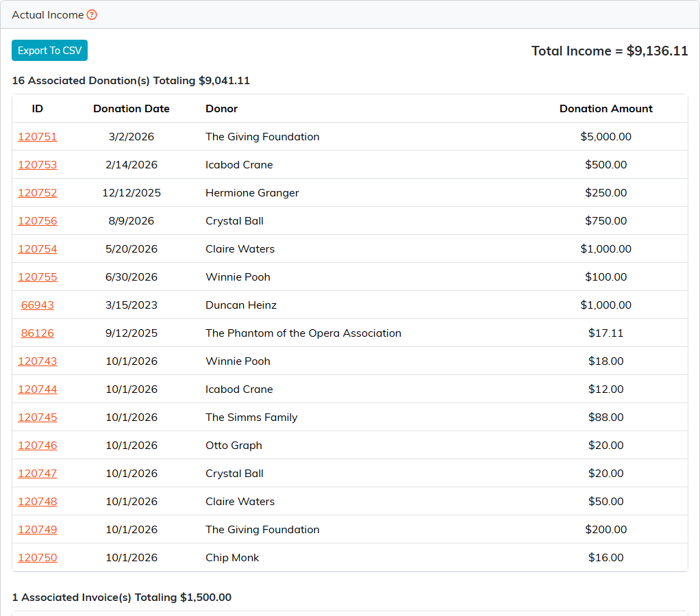Open donation ID 120748

(38, 502)
